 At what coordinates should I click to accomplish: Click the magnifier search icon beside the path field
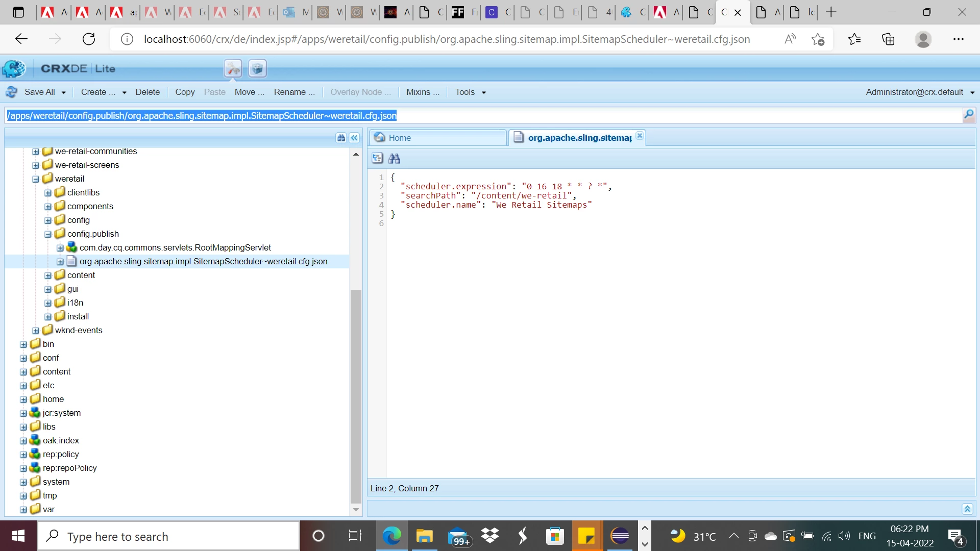coord(968,115)
